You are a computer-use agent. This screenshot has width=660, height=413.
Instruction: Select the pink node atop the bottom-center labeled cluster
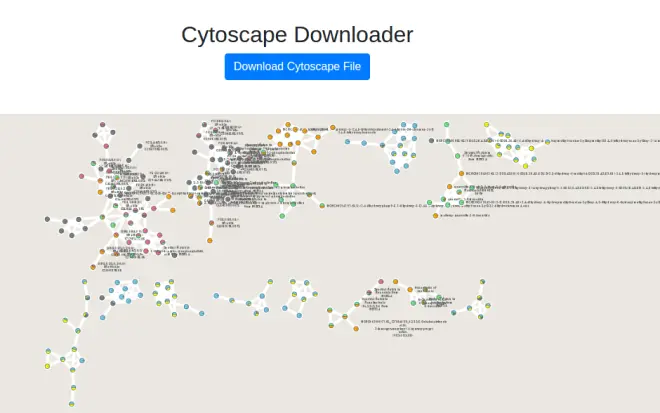tap(381, 282)
